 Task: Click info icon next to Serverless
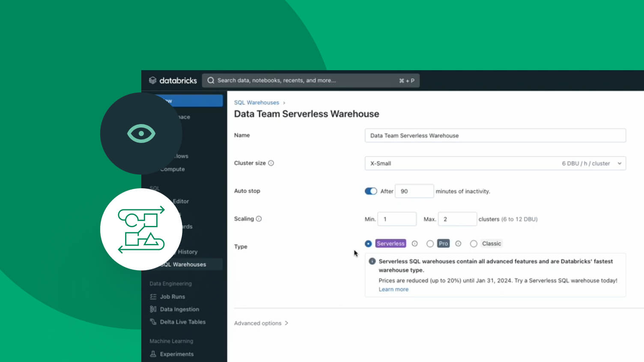tap(414, 243)
